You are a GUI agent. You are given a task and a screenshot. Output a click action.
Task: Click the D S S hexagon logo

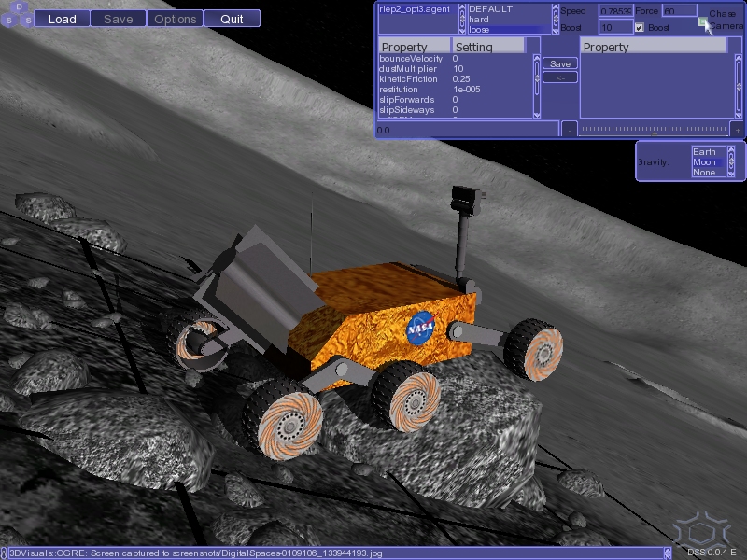[17, 14]
